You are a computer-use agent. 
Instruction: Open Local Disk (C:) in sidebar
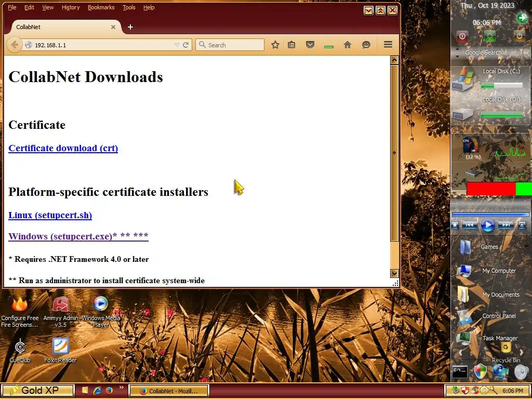click(490, 78)
